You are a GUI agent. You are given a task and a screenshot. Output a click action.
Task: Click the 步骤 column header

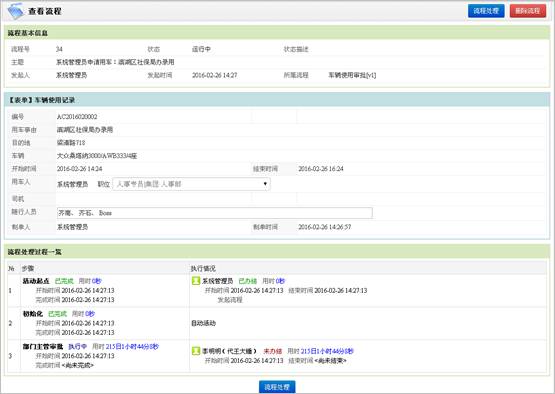click(x=28, y=269)
